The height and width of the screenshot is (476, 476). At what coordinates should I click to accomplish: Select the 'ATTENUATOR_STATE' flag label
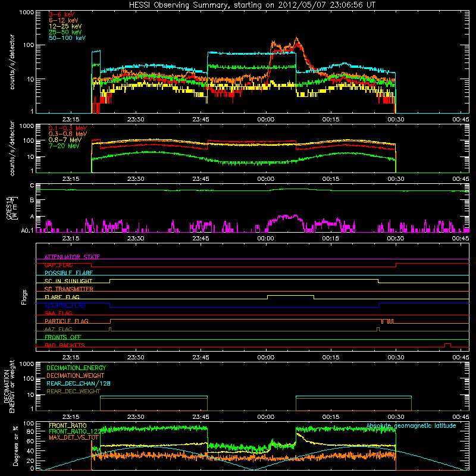pyautogui.click(x=72, y=257)
